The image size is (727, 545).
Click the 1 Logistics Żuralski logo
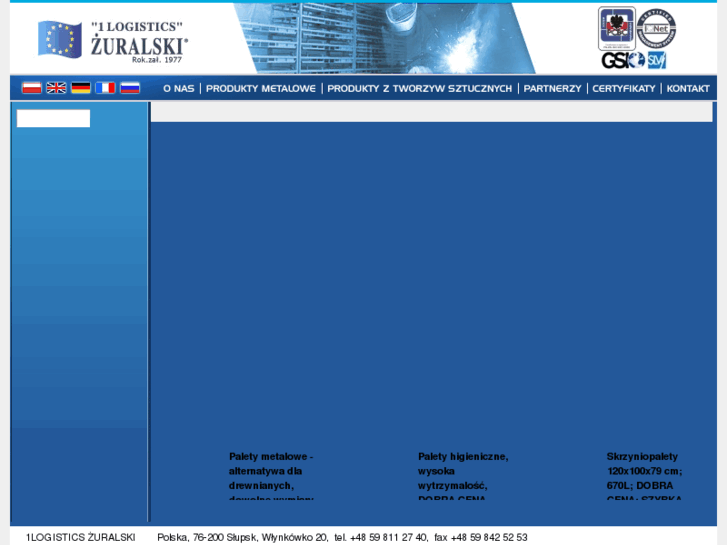point(113,41)
